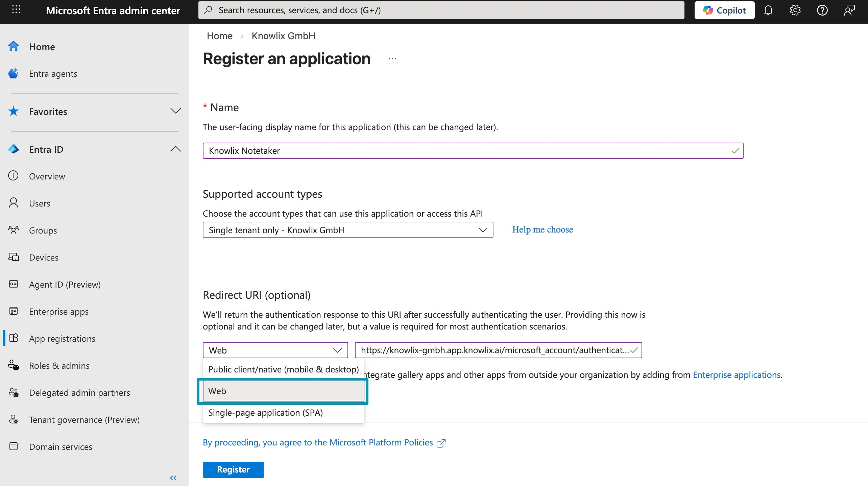Click the feedback person icon top right
Image resolution: width=868 pixels, height=486 pixels.
pos(849,10)
